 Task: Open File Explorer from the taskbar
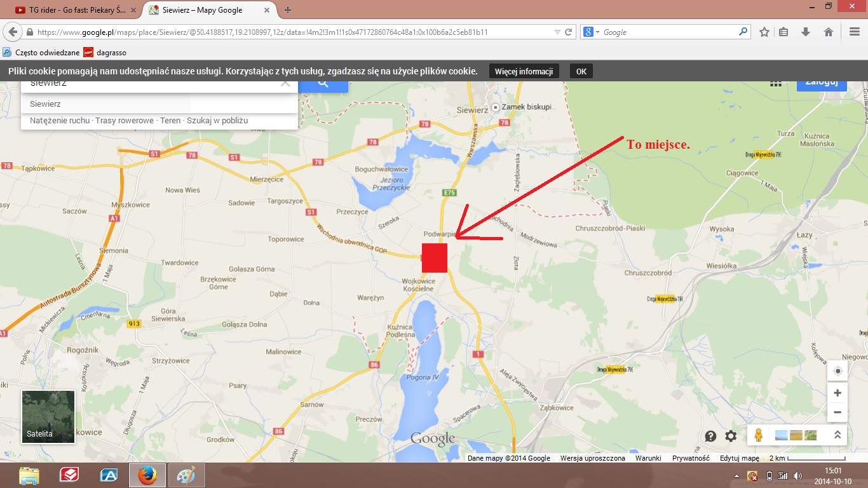coord(29,475)
